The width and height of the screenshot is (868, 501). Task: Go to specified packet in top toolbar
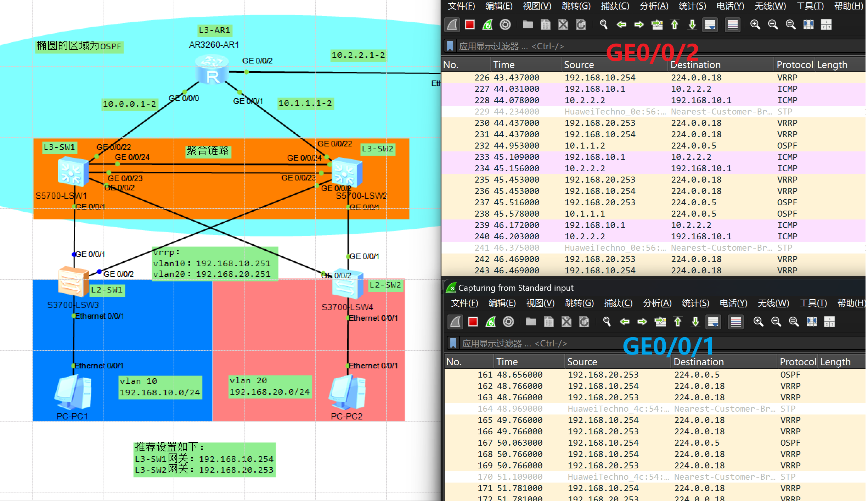tap(657, 24)
